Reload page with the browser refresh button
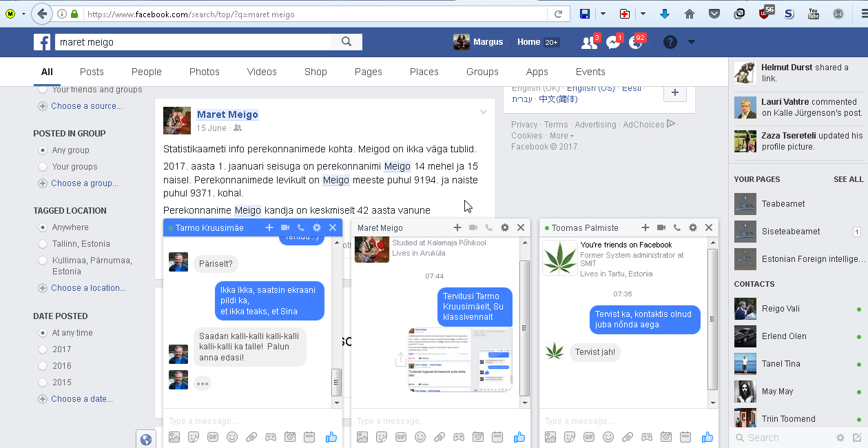 pos(559,14)
